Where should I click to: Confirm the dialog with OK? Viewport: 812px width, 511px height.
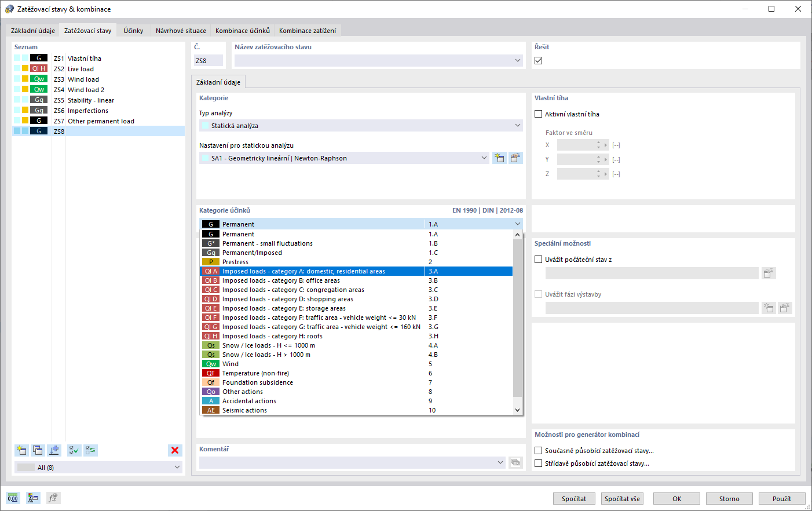click(676, 498)
